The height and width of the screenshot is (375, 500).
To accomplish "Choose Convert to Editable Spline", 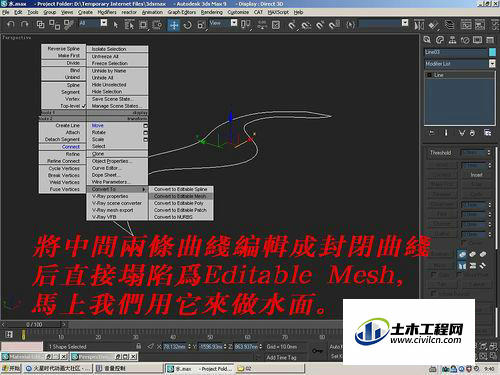I will coord(180,189).
